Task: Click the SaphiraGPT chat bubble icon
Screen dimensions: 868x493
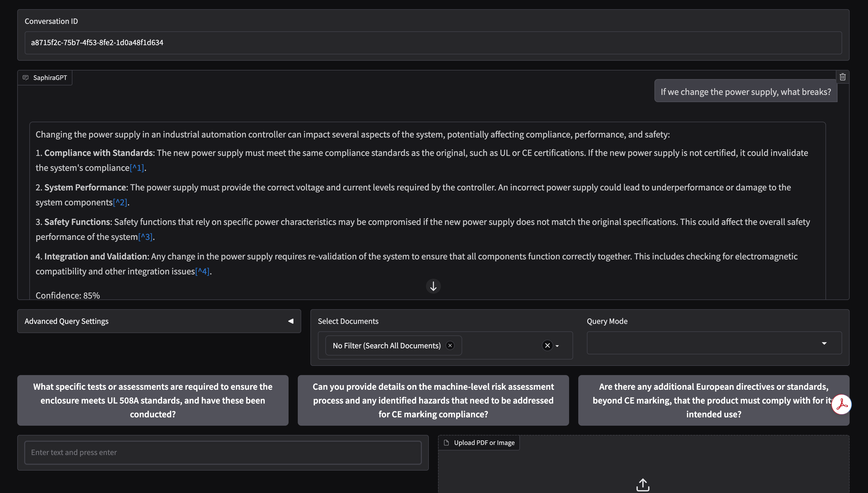Action: [x=25, y=78]
